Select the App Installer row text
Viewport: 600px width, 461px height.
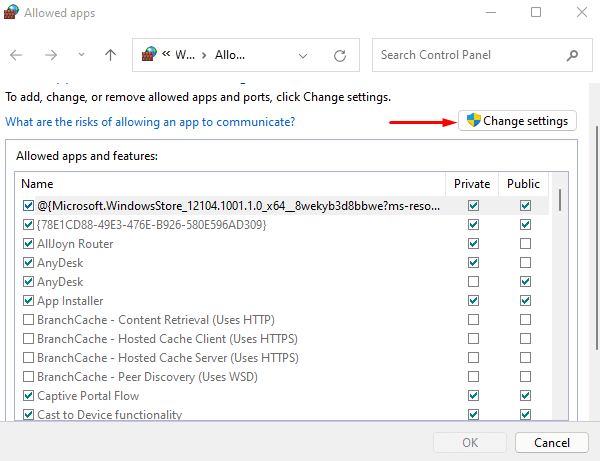tap(70, 301)
